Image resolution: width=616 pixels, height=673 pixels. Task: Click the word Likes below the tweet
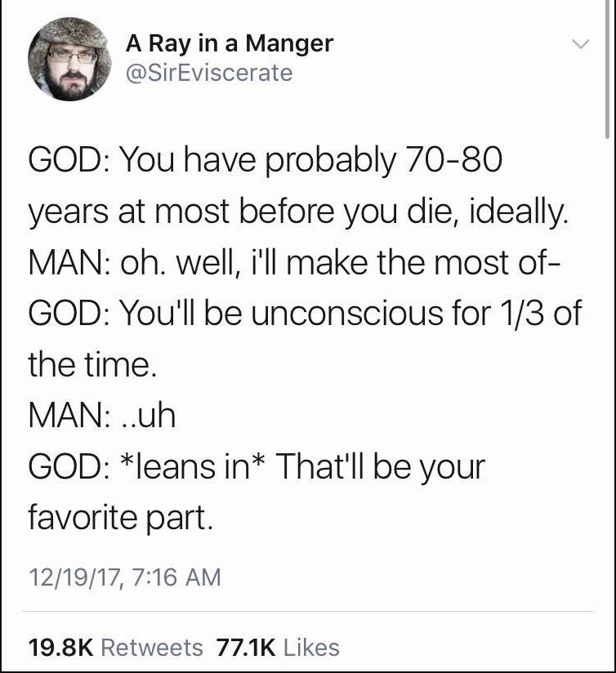312,648
